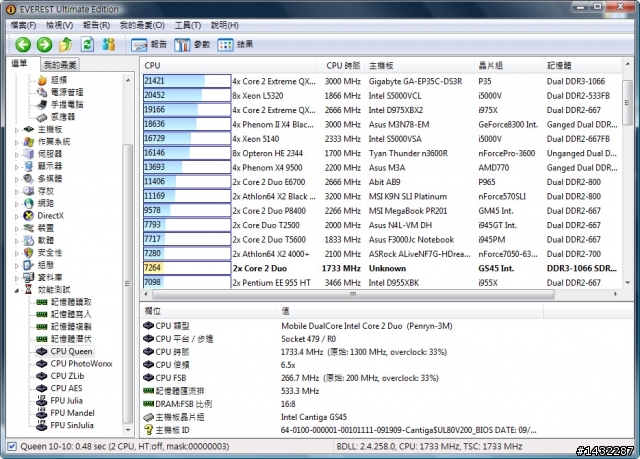
Task: Sort by the CPU column header
Action: tap(229, 65)
